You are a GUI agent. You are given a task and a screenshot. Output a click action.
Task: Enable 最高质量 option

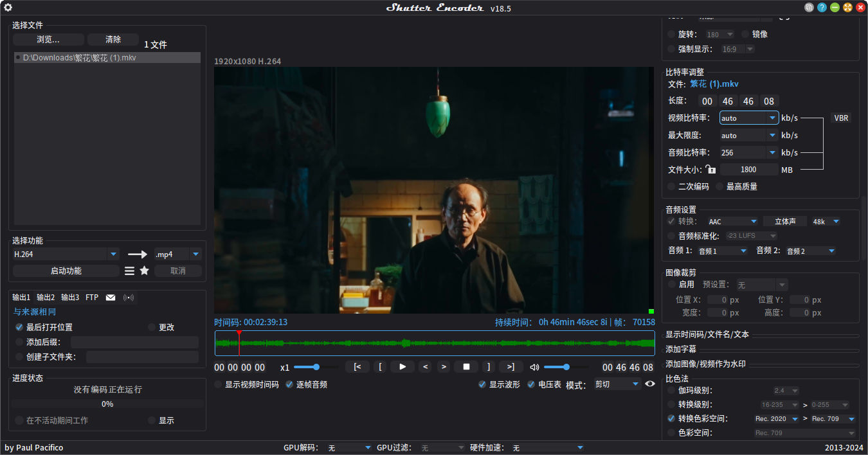click(x=719, y=186)
